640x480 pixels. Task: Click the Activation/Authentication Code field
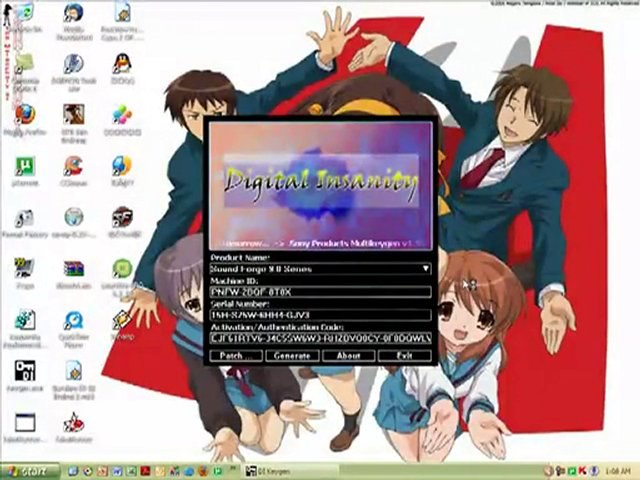point(320,338)
